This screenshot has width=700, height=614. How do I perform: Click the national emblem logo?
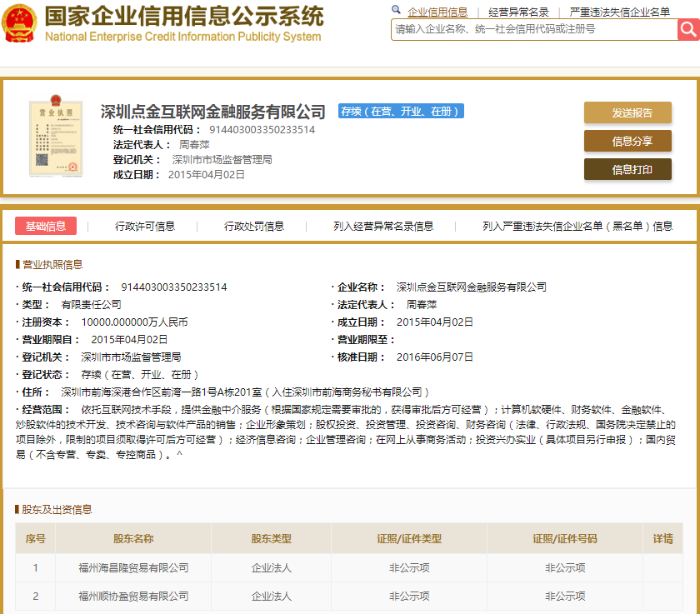click(20, 23)
